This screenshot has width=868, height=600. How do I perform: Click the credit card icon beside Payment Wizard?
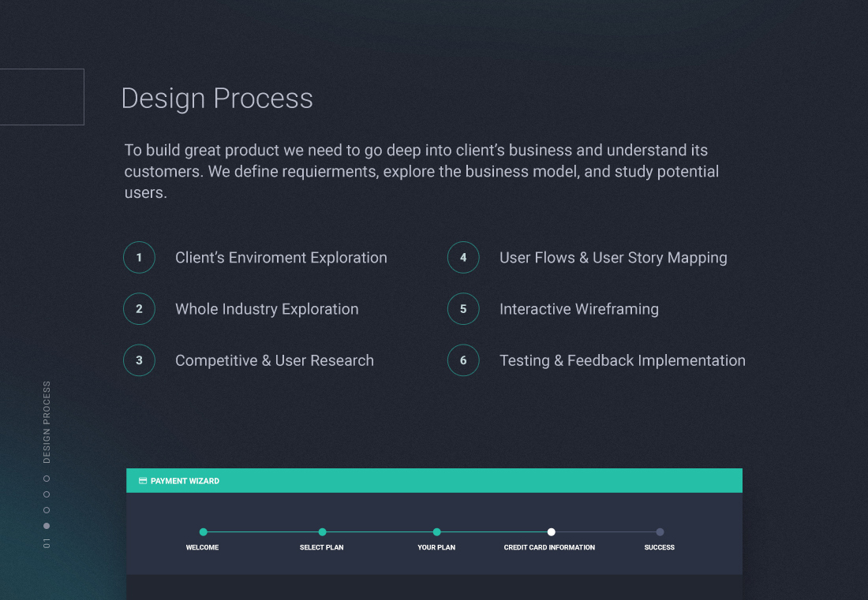tap(143, 481)
